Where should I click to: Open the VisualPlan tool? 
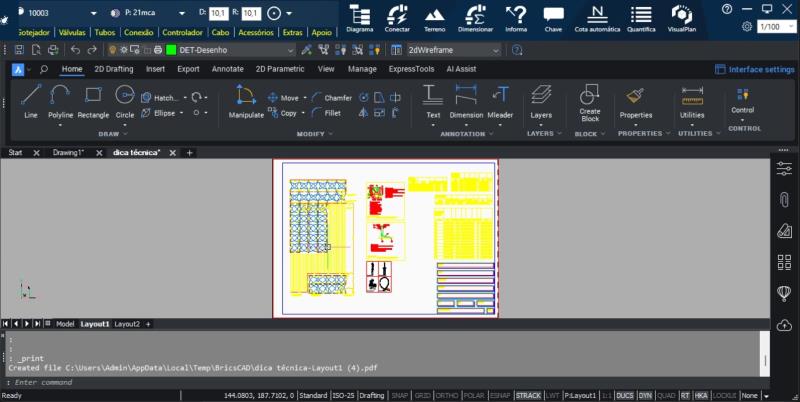point(682,18)
